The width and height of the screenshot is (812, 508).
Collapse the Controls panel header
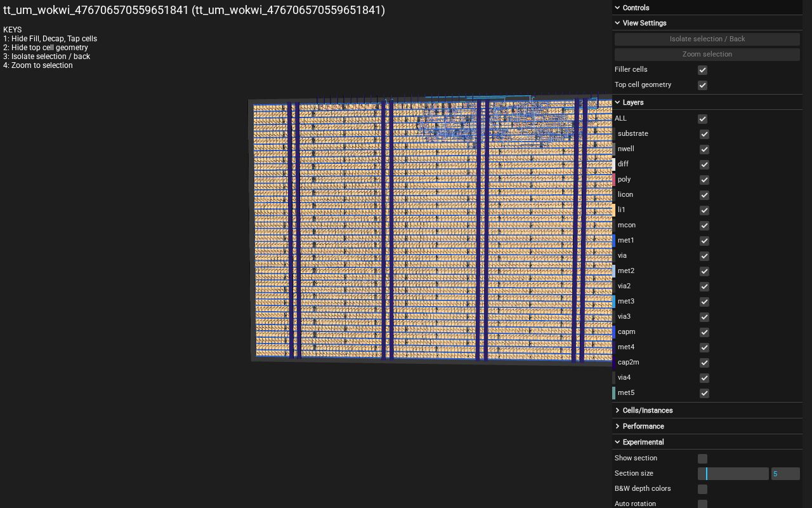point(707,8)
